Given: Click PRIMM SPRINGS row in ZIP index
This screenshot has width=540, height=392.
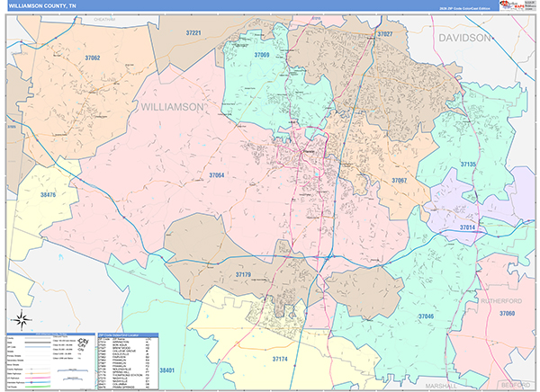Looking at the screenshot, I should (x=124, y=388).
